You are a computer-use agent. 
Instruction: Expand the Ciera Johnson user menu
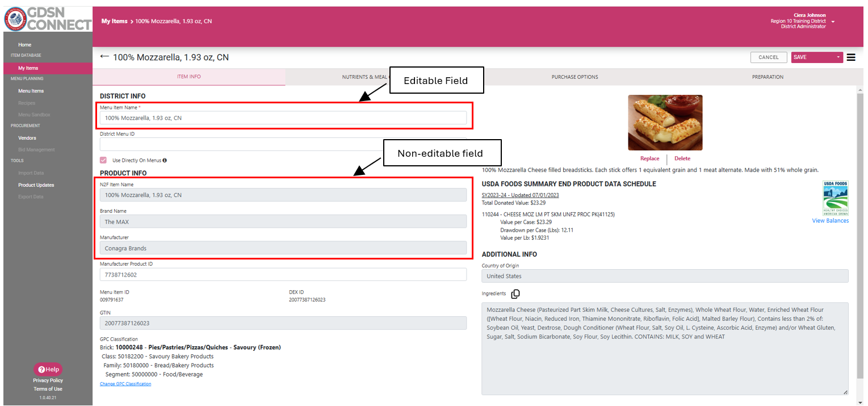[x=833, y=22]
